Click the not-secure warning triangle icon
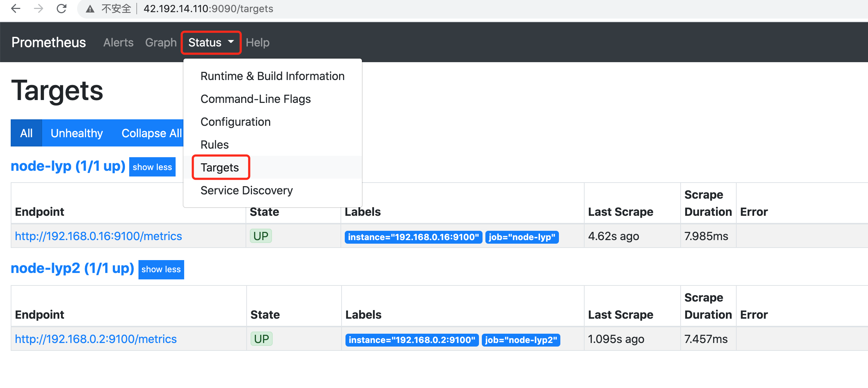Image resolution: width=868 pixels, height=388 pixels. 90,9
